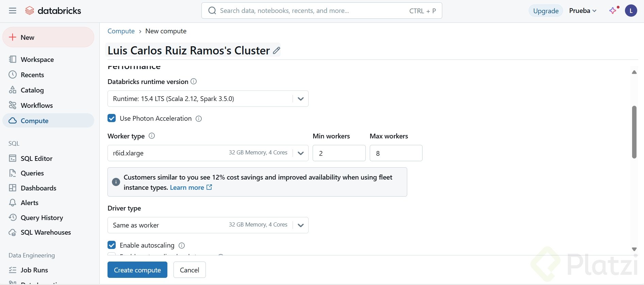644x285 pixels.
Task: Expand the Driver type dropdown
Action: click(300, 225)
